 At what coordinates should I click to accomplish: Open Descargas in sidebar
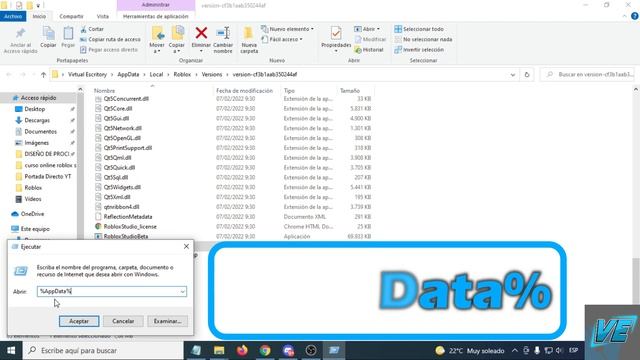pos(37,120)
